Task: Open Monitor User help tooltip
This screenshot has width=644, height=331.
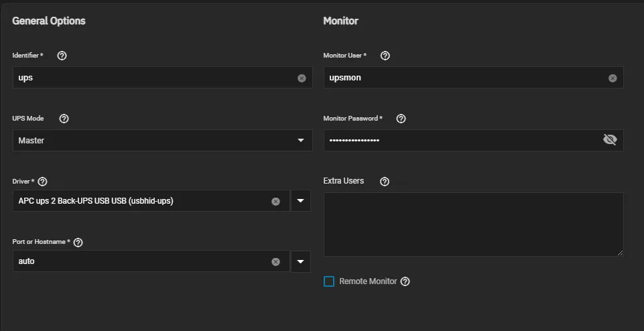Action: 385,56
